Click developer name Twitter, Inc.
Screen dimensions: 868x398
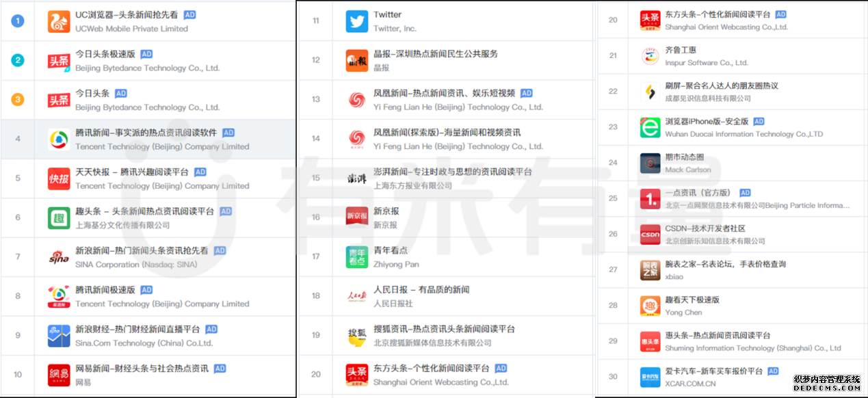395,29
